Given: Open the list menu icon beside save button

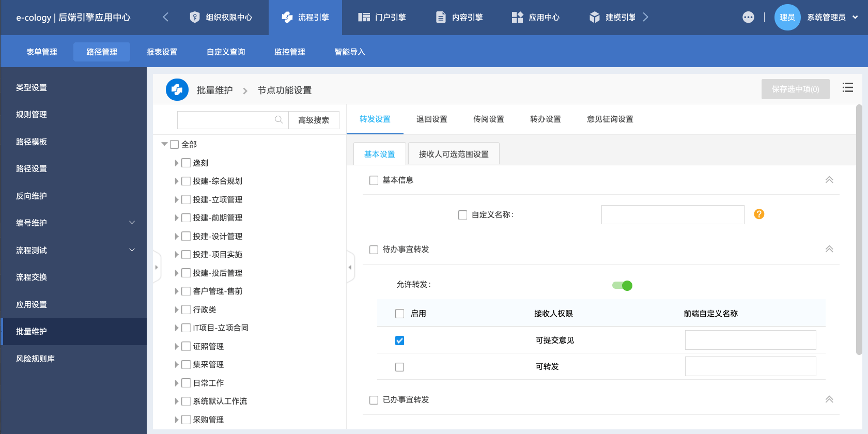Looking at the screenshot, I should 848,87.
